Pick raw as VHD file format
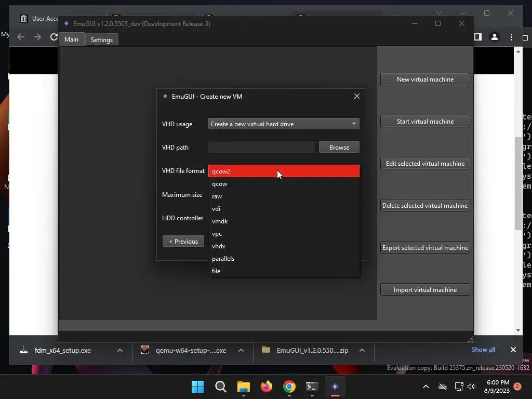This screenshot has height=399, width=532. point(284,196)
